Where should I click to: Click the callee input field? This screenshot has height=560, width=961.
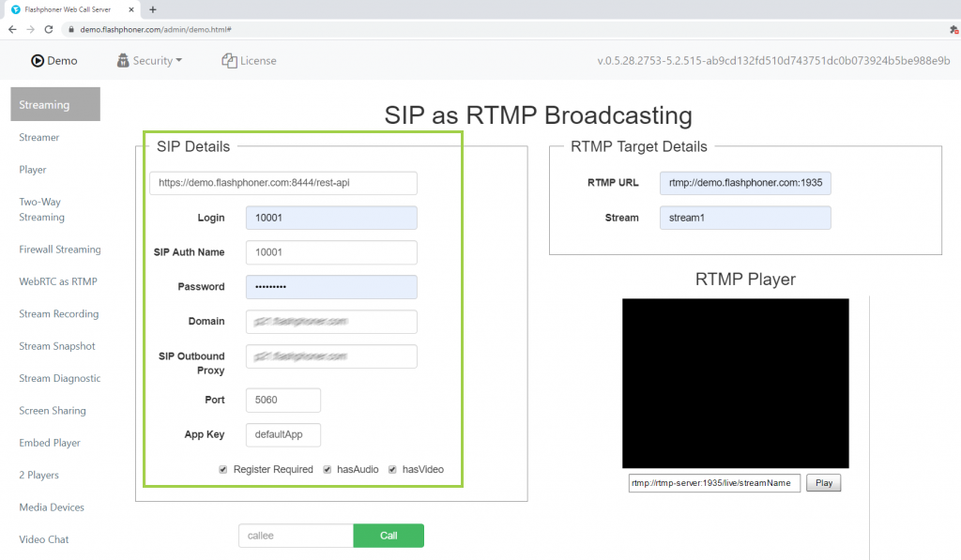(296, 536)
